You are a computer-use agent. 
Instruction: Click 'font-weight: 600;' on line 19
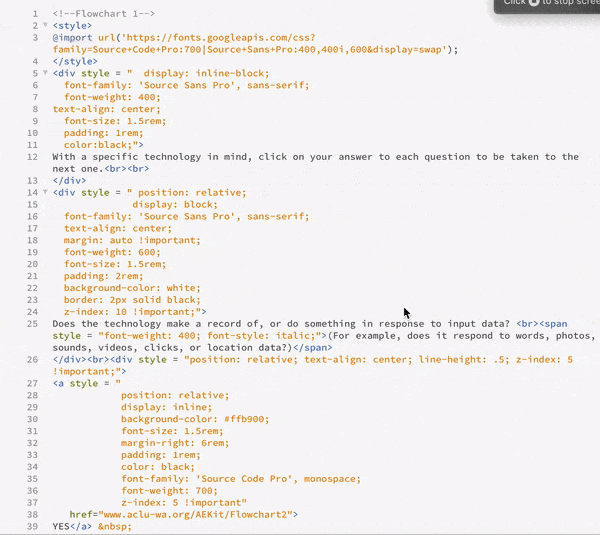pos(112,252)
